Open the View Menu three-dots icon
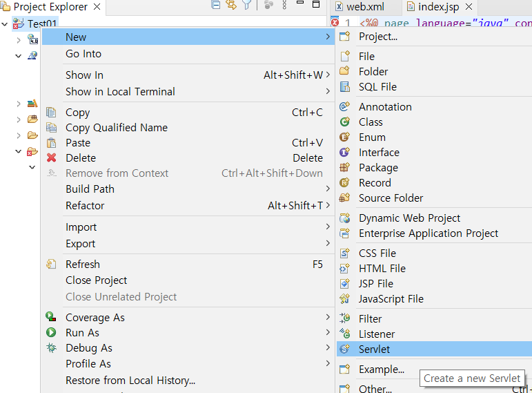Image resolution: width=532 pixels, height=393 pixels. click(284, 4)
